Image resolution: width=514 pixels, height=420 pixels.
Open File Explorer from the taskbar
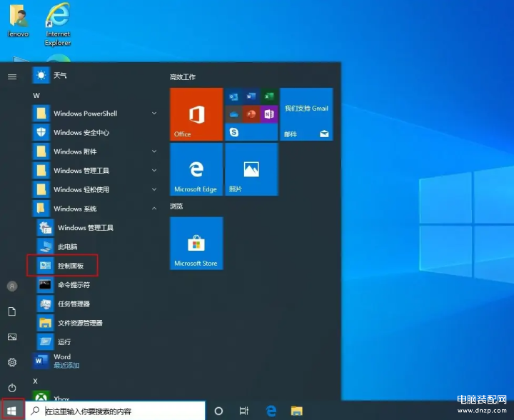297,411
